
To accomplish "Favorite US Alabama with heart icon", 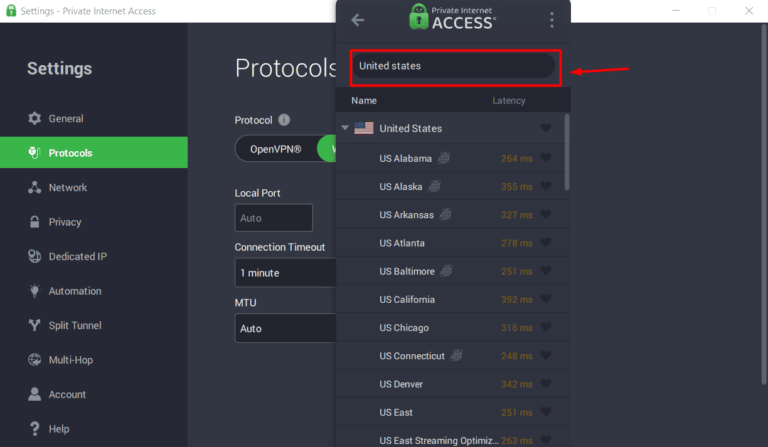I will pos(545,158).
